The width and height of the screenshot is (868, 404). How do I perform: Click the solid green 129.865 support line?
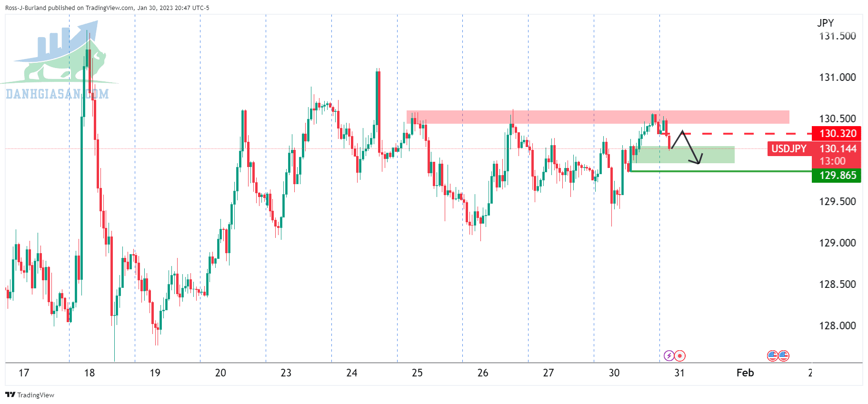point(720,171)
